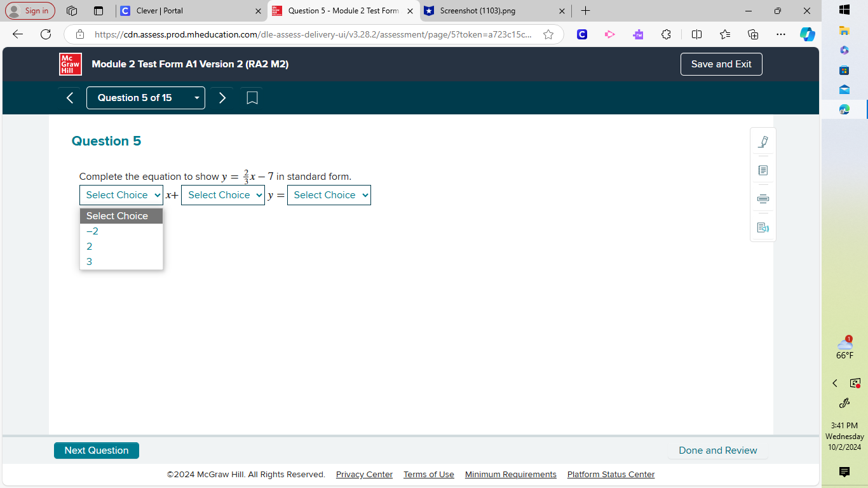
Task: Switch to the Screenshot (1103).png tab
Action: 493,11
